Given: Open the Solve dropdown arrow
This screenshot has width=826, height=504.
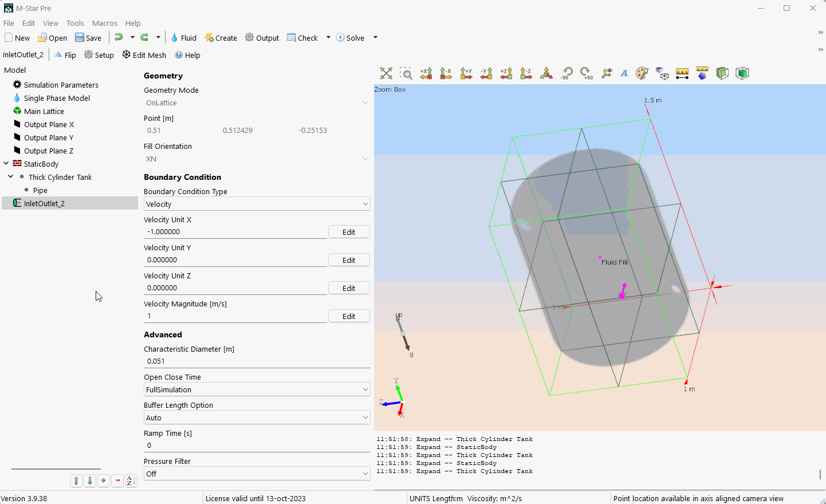Looking at the screenshot, I should tap(375, 37).
